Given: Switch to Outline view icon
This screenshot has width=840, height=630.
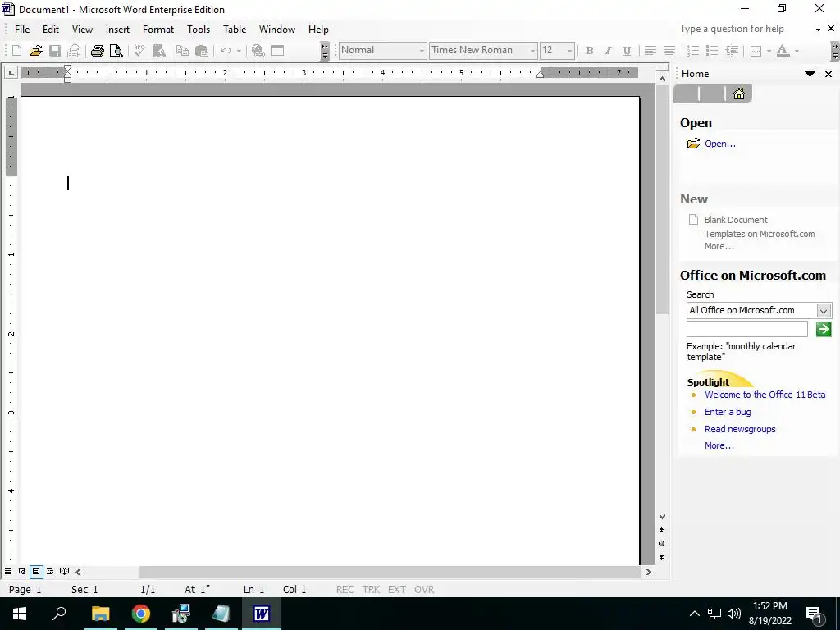Looking at the screenshot, I should (50, 572).
